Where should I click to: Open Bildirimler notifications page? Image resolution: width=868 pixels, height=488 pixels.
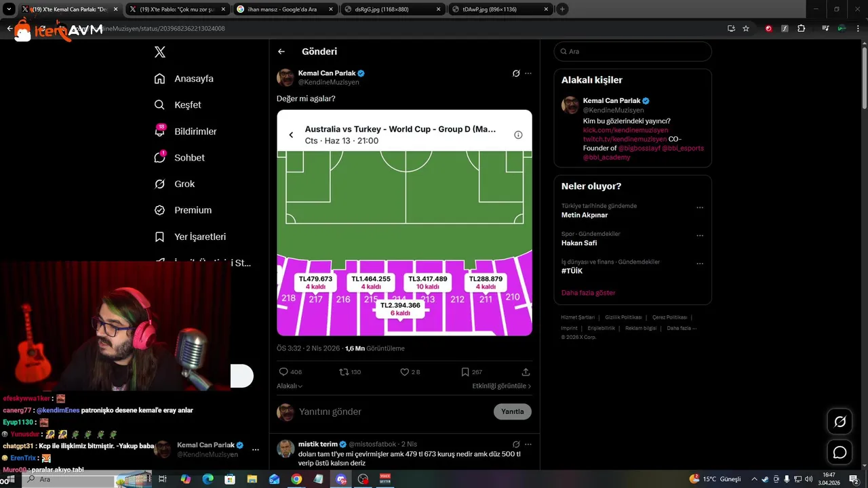click(185, 131)
